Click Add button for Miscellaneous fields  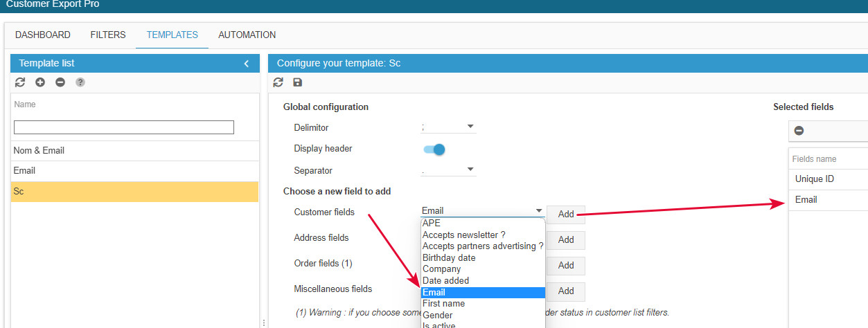tap(566, 291)
